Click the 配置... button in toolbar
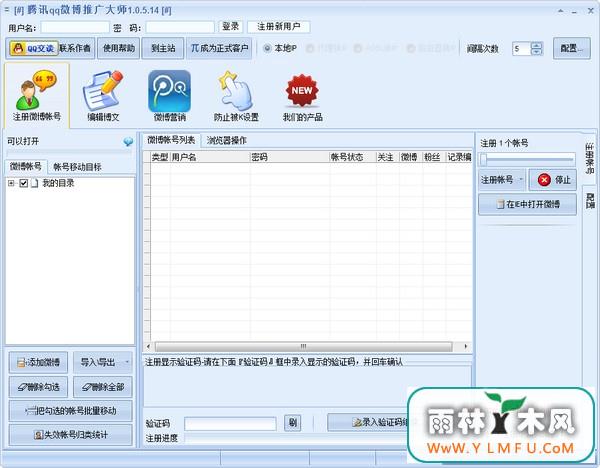 [572, 48]
